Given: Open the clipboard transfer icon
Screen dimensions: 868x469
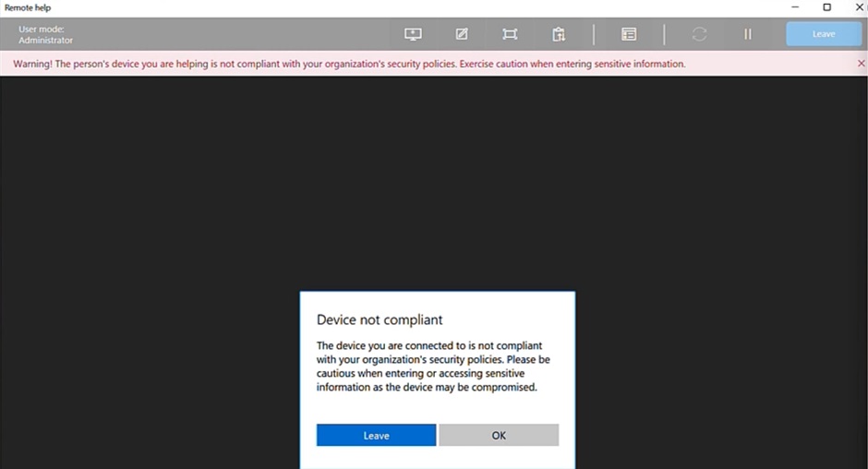Looking at the screenshot, I should [559, 34].
